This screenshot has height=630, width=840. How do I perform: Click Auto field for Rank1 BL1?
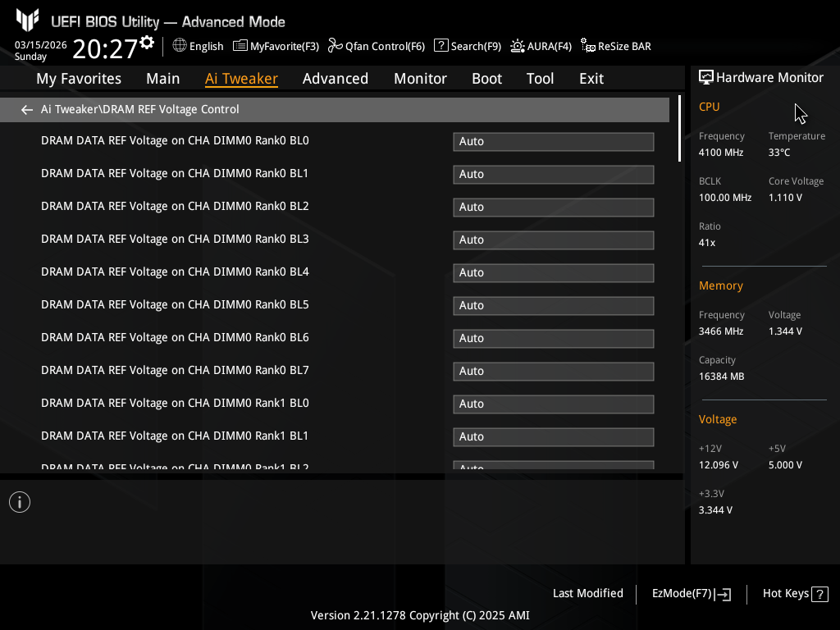[x=554, y=437]
